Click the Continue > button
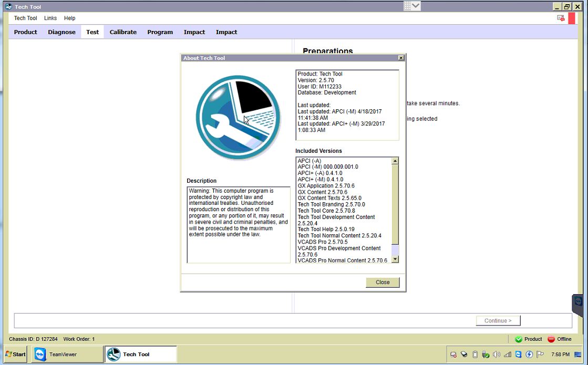588x365 pixels. coord(498,320)
